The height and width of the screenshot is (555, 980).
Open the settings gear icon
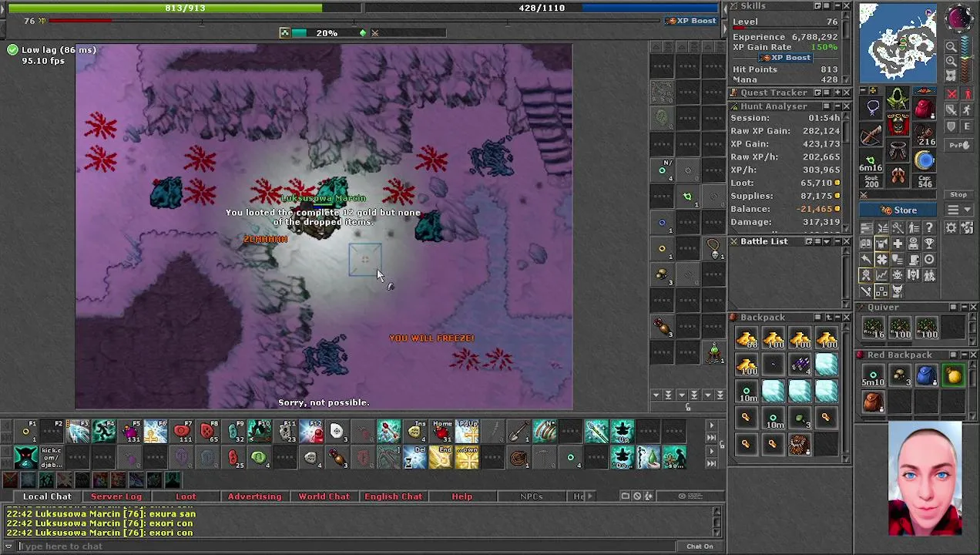click(951, 227)
